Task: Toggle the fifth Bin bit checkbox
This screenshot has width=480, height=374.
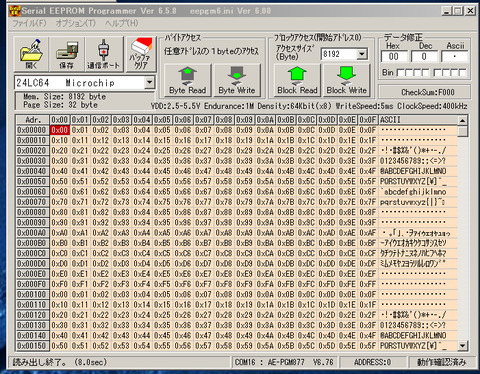Action: click(437, 73)
